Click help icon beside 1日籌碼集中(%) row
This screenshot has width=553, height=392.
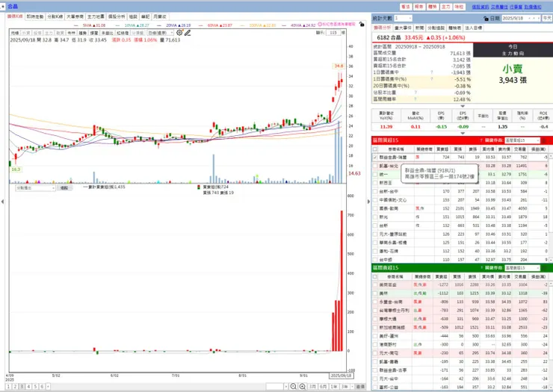(431, 79)
